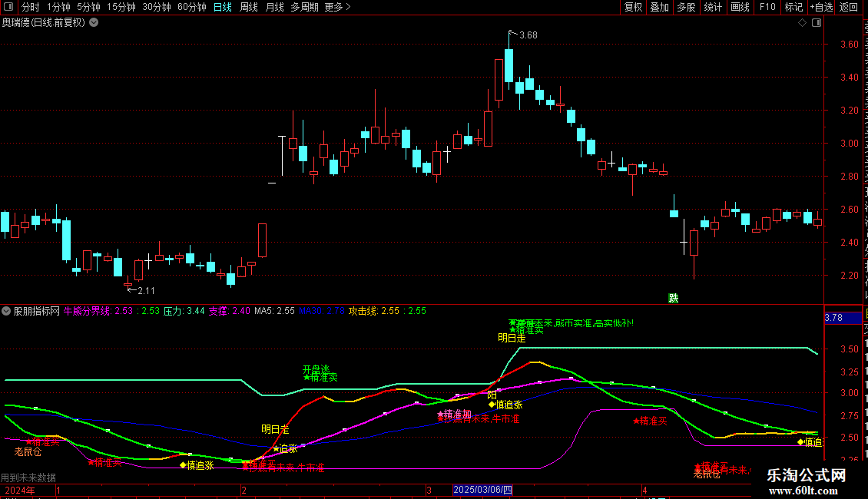Click the green 跌 marker on chart
The image size is (868, 499).
pos(673,298)
